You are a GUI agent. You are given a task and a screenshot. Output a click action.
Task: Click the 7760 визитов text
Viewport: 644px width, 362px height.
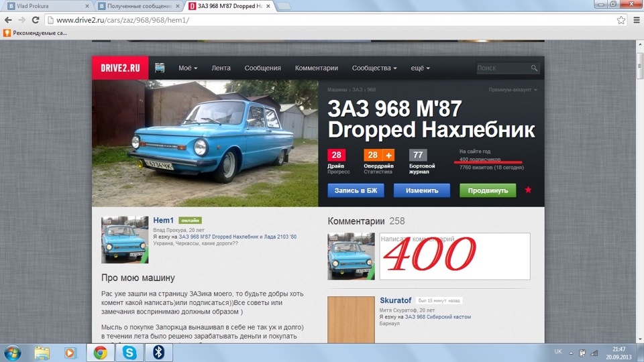[491, 168]
